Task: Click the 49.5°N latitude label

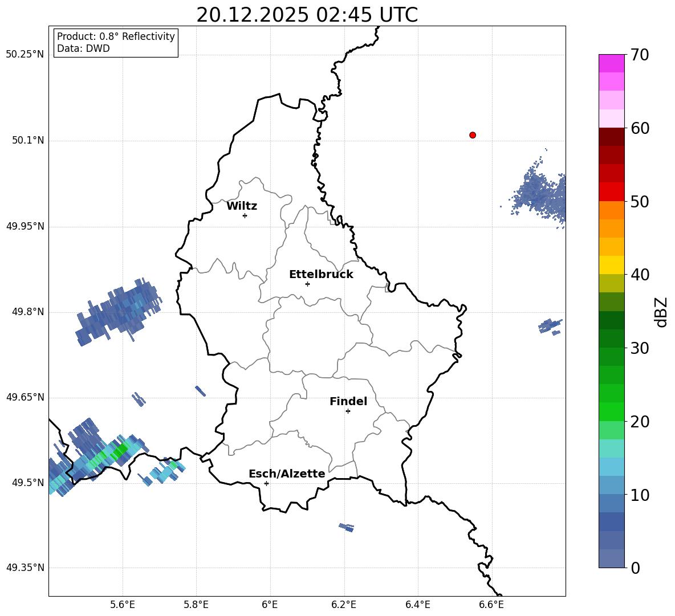Action: coord(28,482)
